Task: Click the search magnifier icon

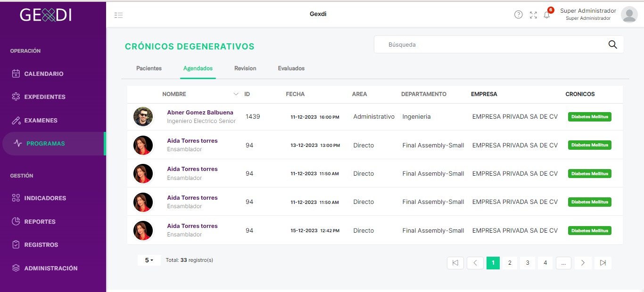Action: 612,45
